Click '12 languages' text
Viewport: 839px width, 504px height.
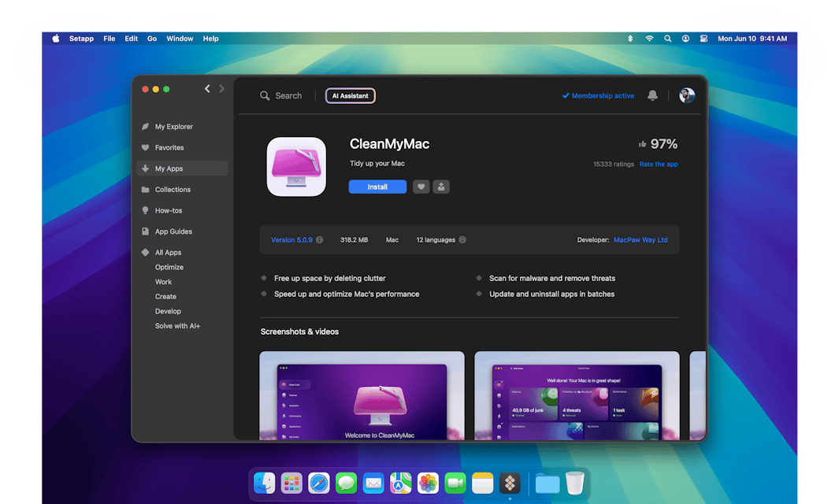tap(436, 240)
